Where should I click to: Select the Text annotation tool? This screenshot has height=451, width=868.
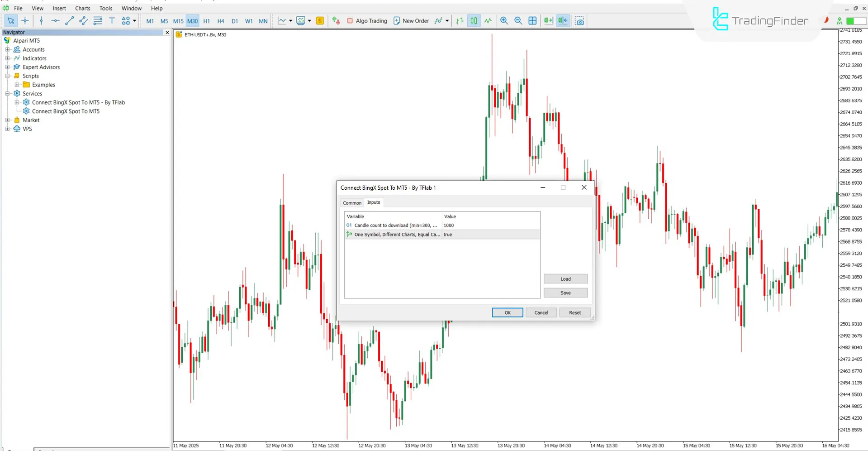click(112, 21)
